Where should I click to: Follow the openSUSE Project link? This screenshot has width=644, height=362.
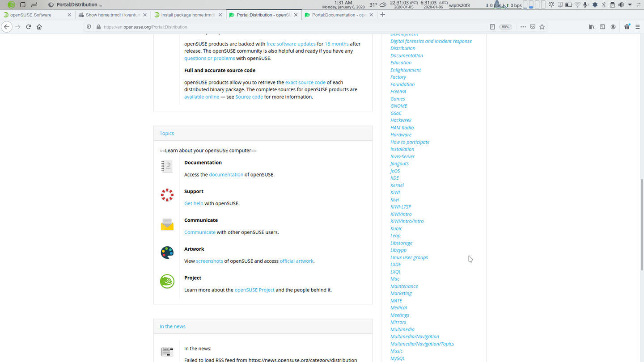[254, 290]
